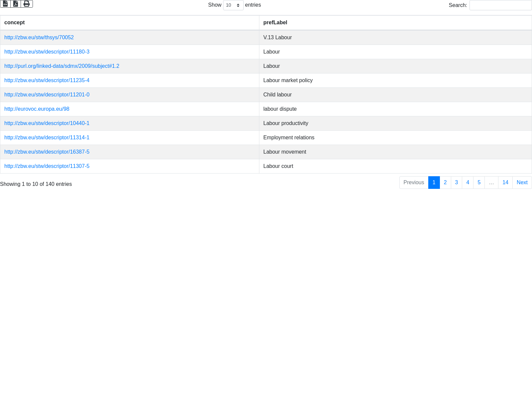Image resolution: width=532 pixels, height=399 pixels.
Task: Open the descriptor/11180-3 Labour link
Action: pyautogui.click(x=47, y=52)
